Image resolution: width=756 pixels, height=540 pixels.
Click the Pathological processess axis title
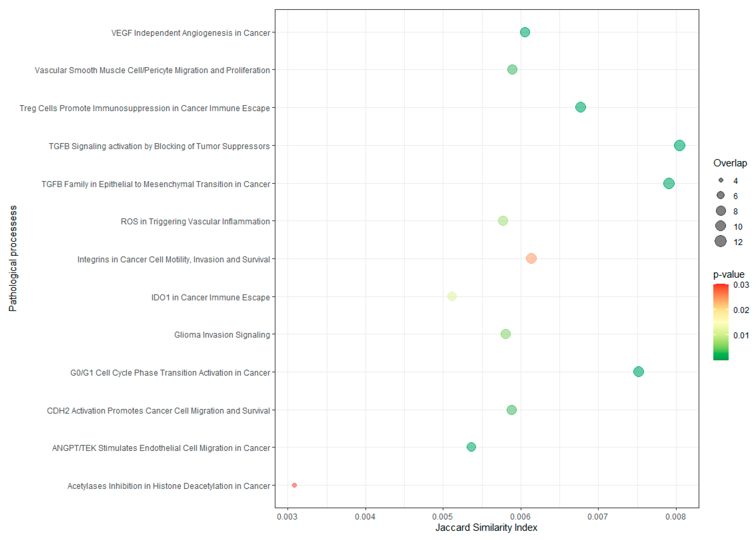pos(13,258)
